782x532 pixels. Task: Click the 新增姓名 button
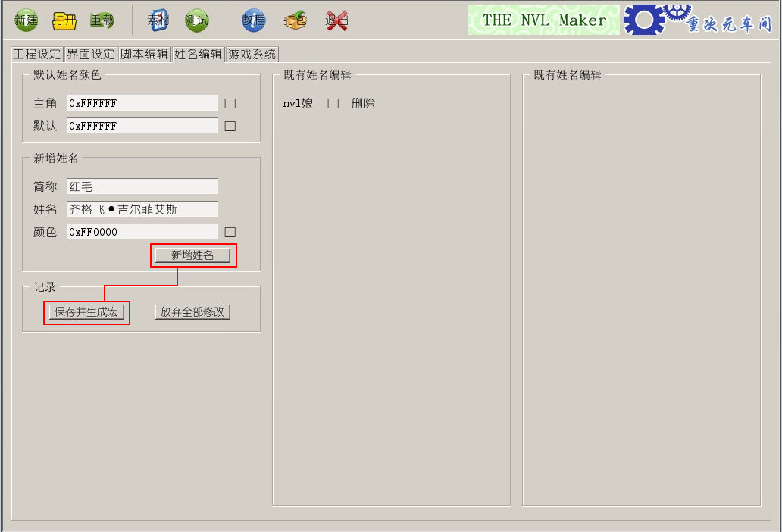(x=192, y=255)
